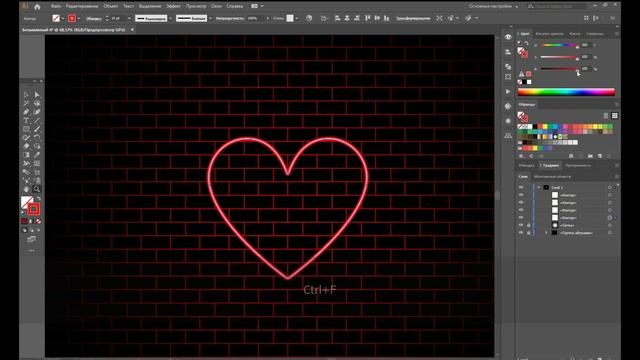
Task: Select the Eyedropper tool
Action: pos(37,155)
